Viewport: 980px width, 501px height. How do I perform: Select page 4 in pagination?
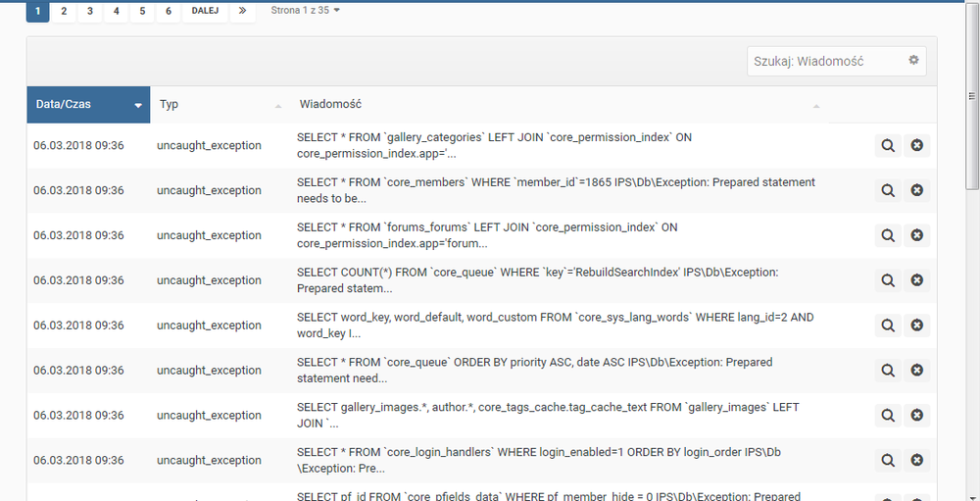pos(116,11)
